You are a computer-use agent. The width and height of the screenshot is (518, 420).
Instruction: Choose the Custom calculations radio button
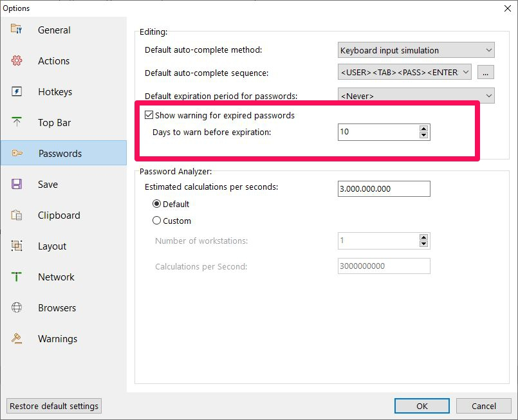[156, 220]
